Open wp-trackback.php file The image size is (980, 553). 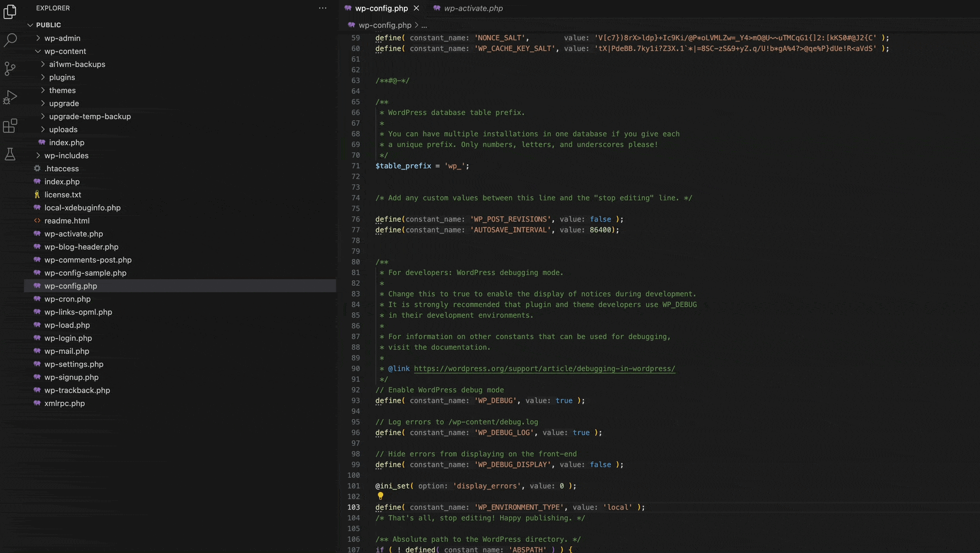tap(77, 390)
